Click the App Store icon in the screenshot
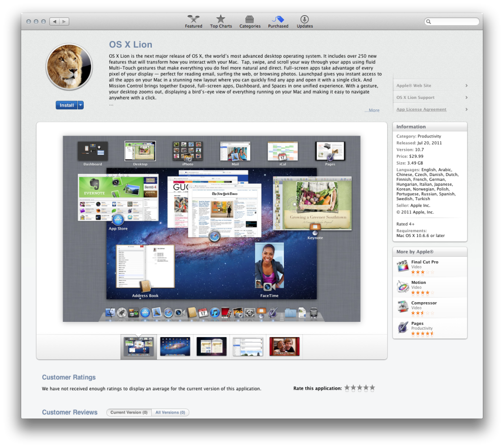 pyautogui.click(x=118, y=220)
